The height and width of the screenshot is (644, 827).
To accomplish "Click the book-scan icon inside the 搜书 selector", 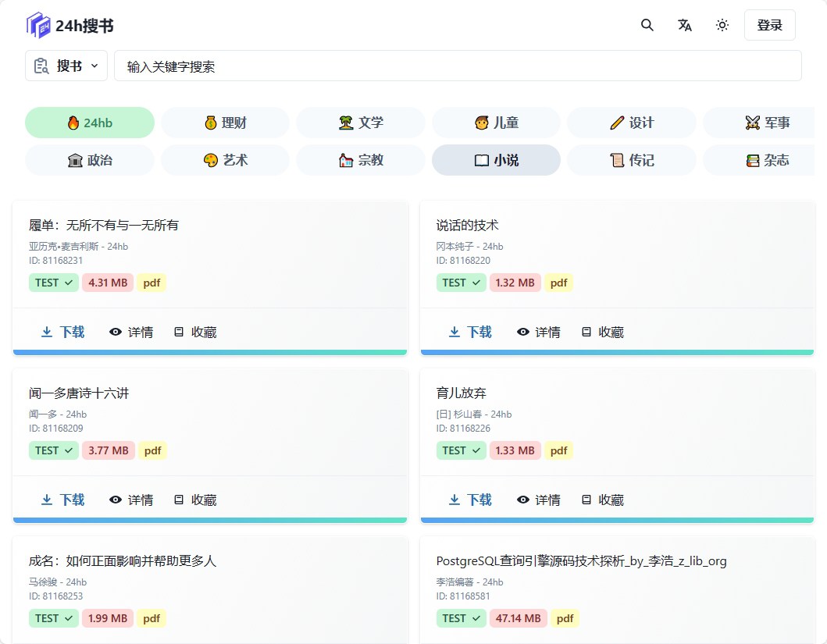I will tap(39, 65).
